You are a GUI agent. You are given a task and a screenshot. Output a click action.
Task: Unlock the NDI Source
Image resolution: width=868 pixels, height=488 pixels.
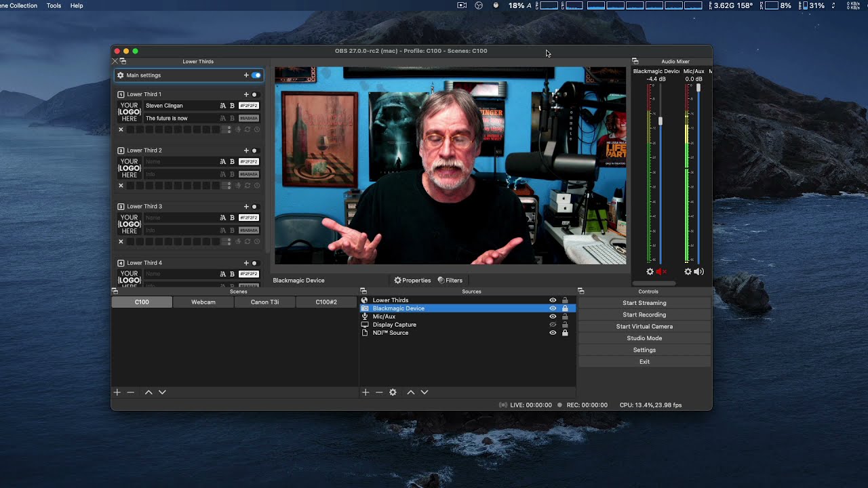(565, 333)
